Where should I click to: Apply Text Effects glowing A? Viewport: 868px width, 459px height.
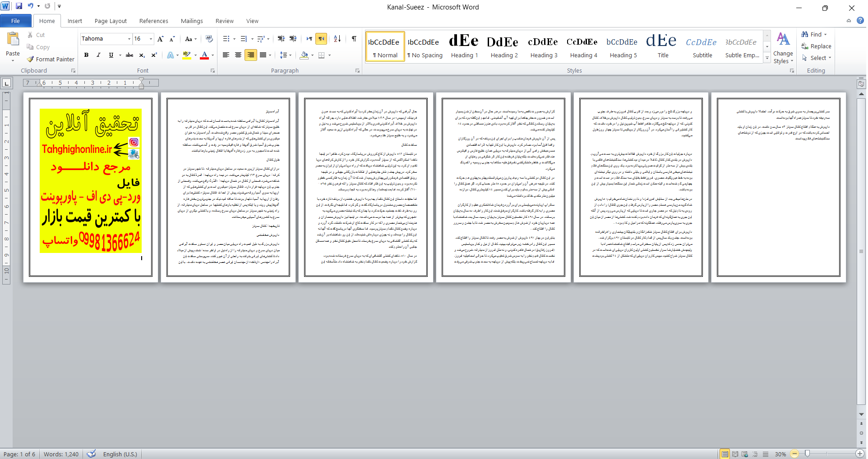point(170,55)
